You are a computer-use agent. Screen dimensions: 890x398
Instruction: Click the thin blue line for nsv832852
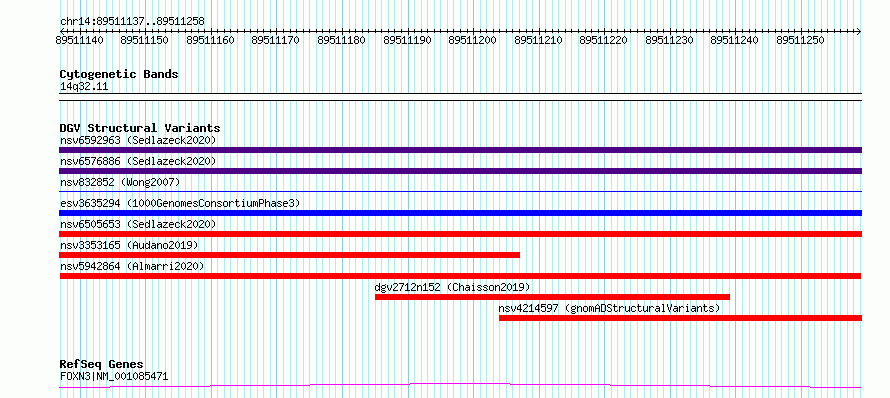click(x=460, y=192)
